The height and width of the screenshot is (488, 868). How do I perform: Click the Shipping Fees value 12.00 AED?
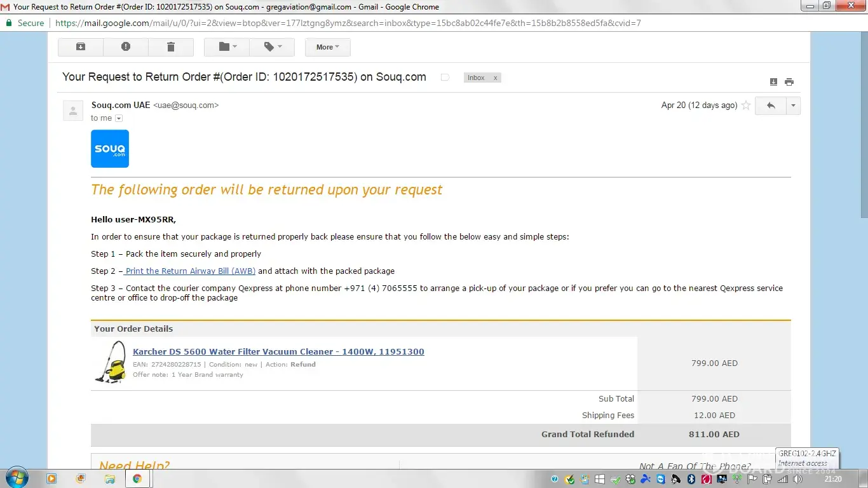click(715, 416)
